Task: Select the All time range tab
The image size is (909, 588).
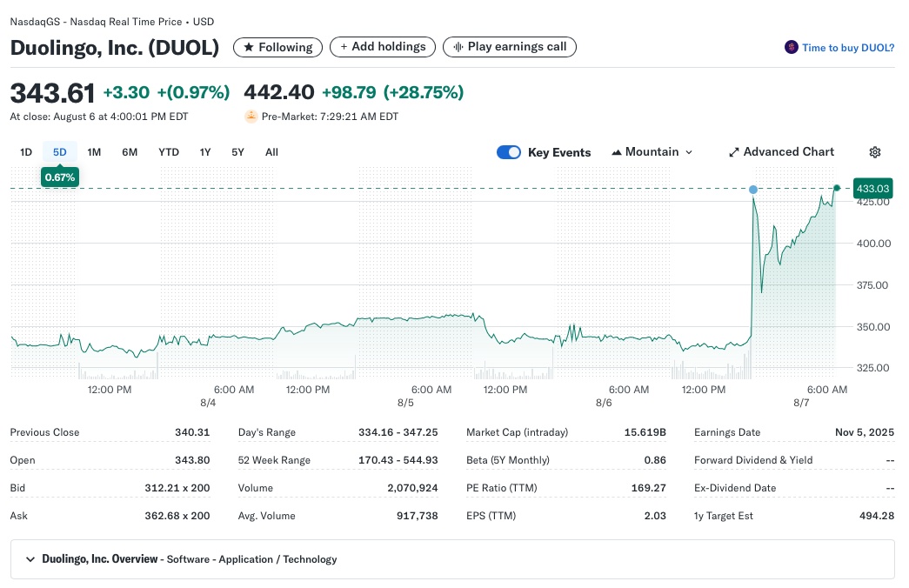Action: tap(271, 152)
